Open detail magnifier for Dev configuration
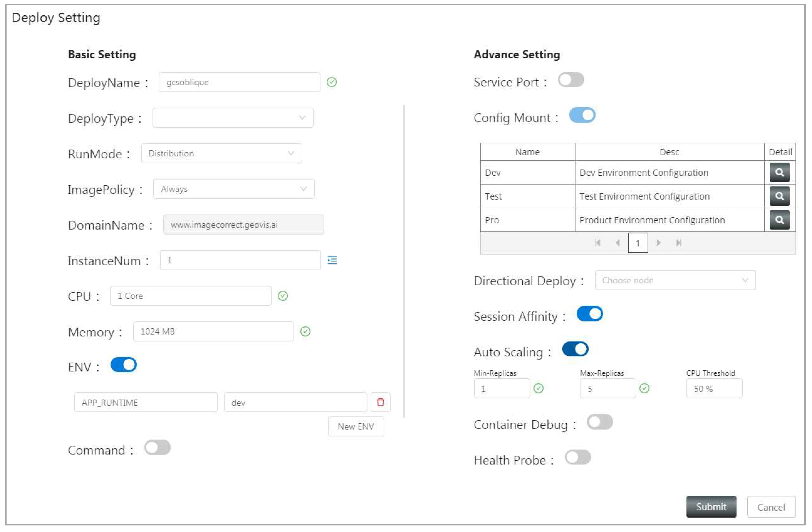Image resolution: width=812 pixels, height=532 pixels. pos(780,172)
